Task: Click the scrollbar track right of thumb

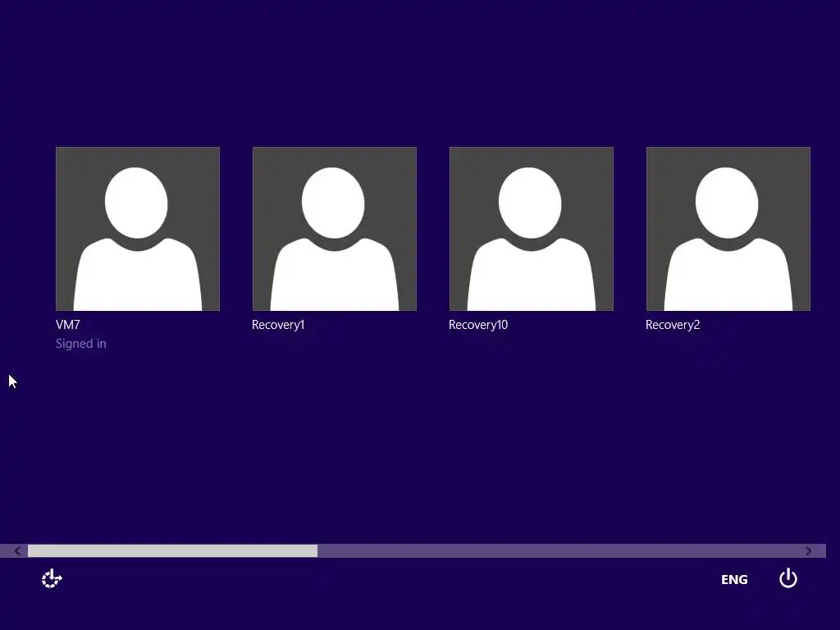Action: [x=559, y=550]
